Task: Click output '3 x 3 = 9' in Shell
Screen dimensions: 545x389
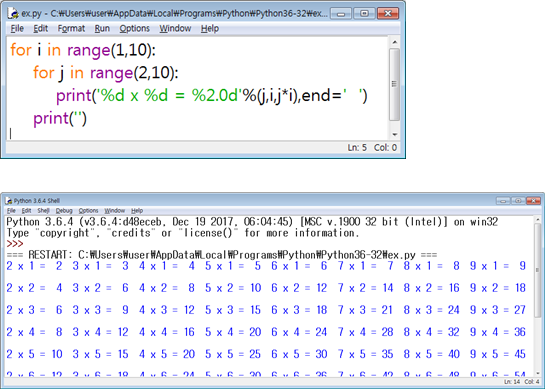Action: click(x=100, y=310)
